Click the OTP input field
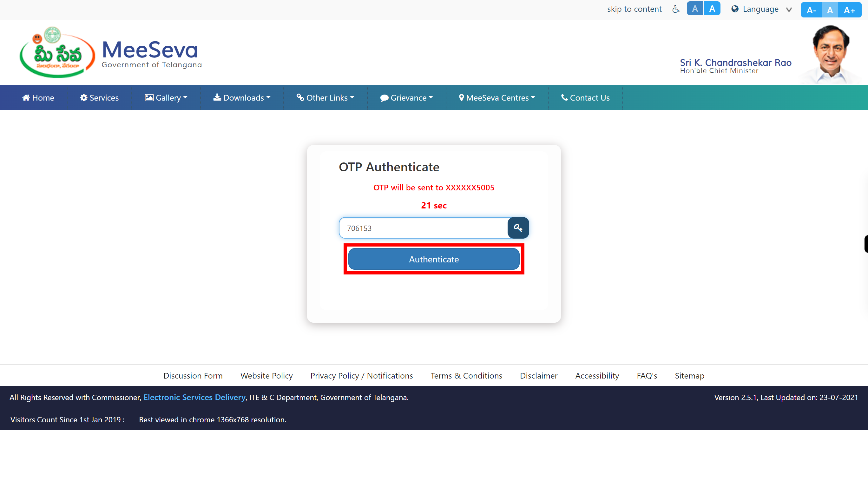Image resolution: width=868 pixels, height=488 pixels. tap(423, 228)
